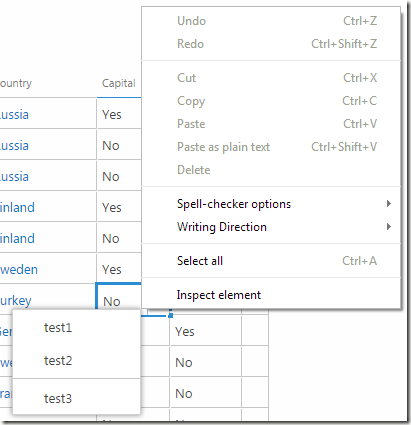
Task: Open the first Russia country link
Action: [x=14, y=115]
